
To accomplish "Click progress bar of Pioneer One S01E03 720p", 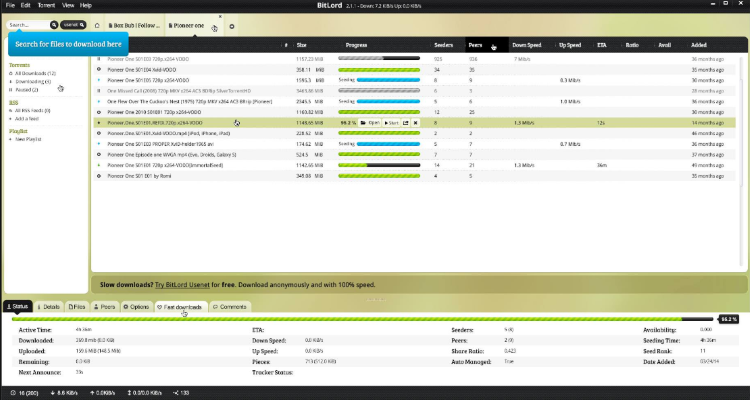I will 379,59.
